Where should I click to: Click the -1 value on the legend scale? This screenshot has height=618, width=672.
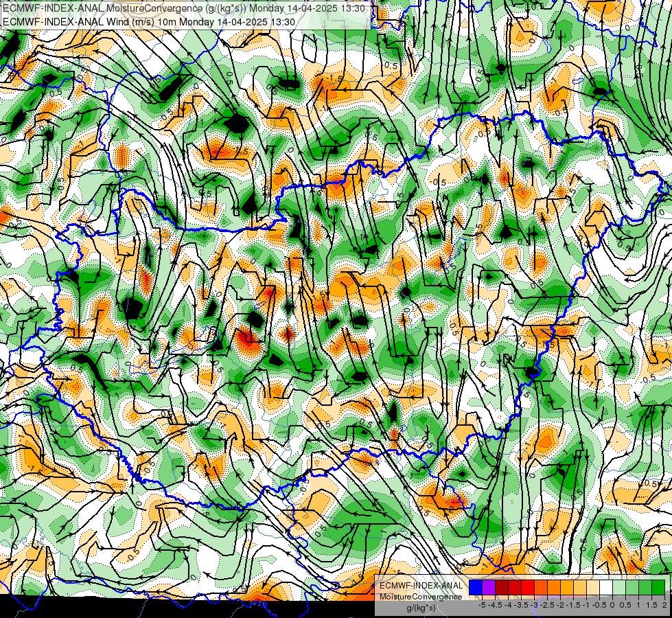pyautogui.click(x=586, y=605)
